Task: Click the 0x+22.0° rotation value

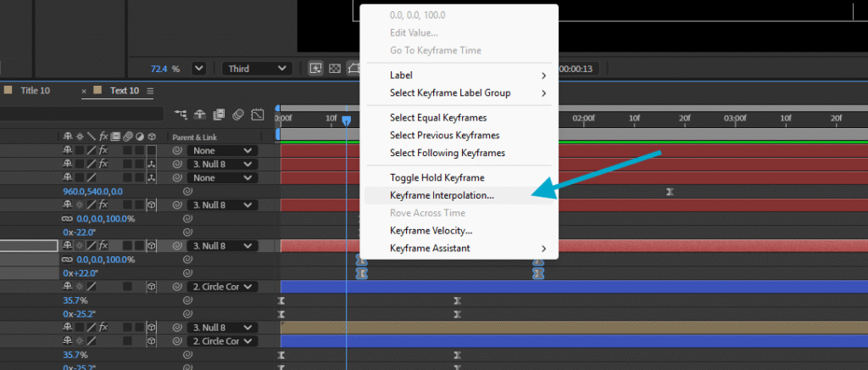Action: (82, 273)
